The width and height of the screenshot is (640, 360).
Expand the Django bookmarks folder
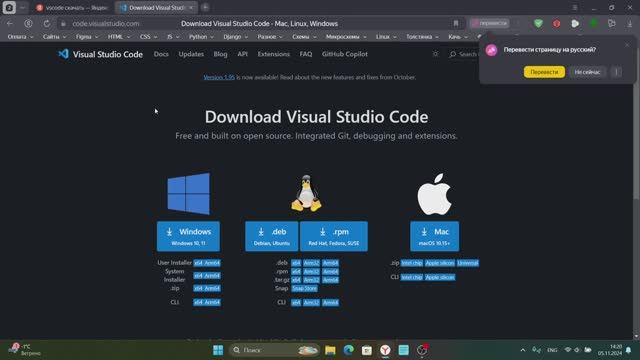[x=236, y=37]
